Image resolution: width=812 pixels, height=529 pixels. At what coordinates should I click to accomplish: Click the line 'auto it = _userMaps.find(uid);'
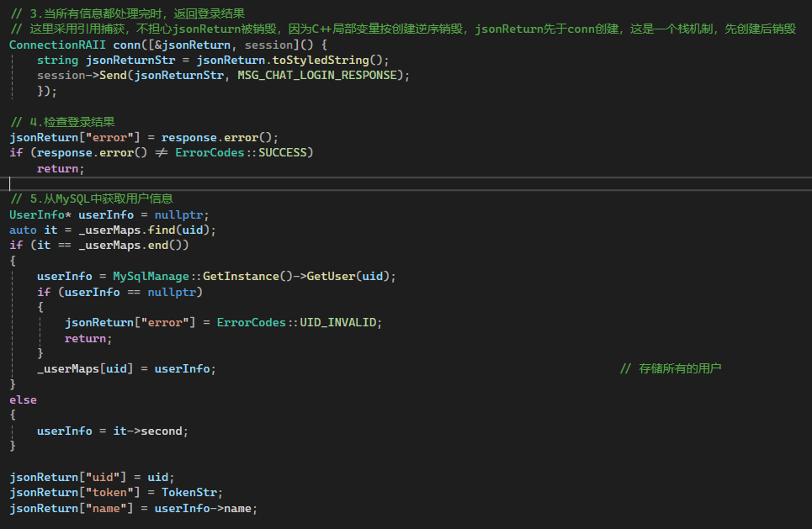tap(113, 230)
